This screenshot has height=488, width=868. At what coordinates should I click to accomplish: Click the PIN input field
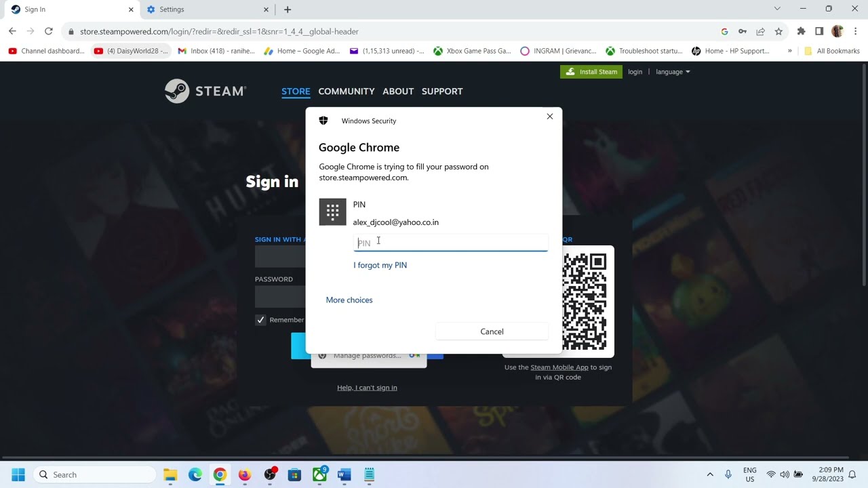[450, 243]
